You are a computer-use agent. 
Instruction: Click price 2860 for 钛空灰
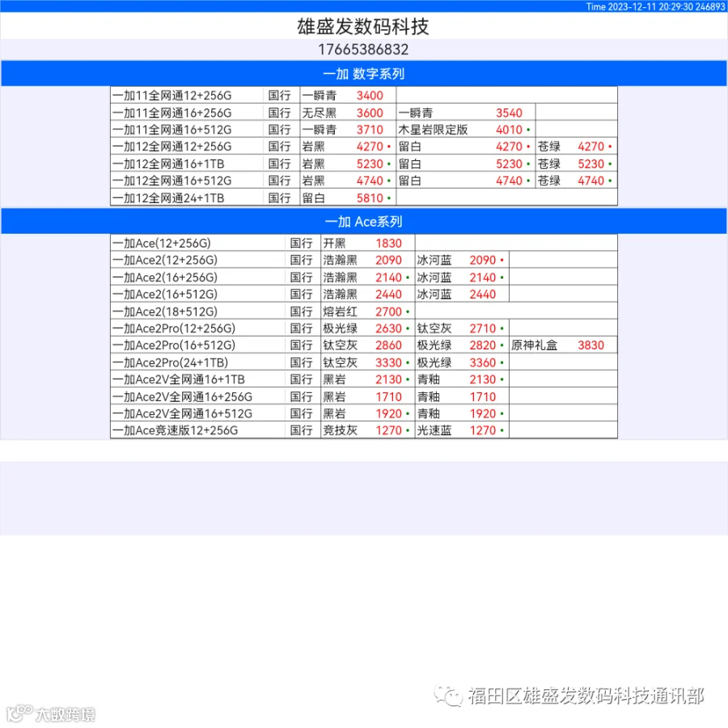coord(388,345)
